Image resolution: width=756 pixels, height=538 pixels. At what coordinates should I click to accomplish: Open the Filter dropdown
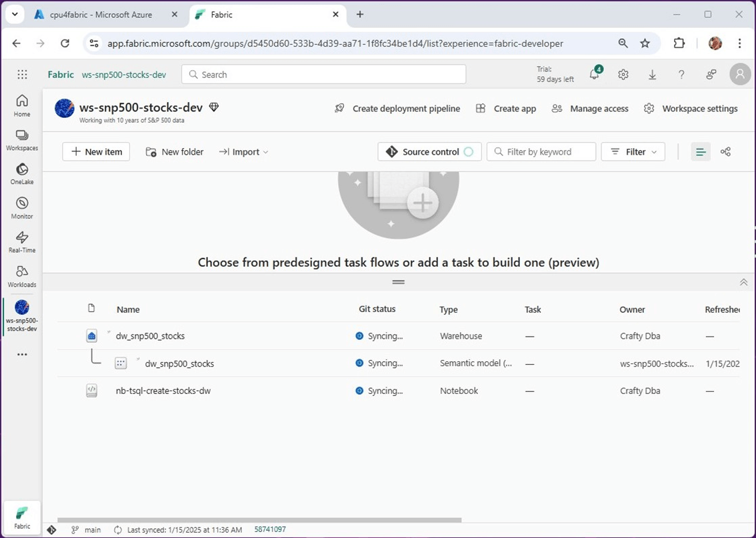tap(633, 152)
